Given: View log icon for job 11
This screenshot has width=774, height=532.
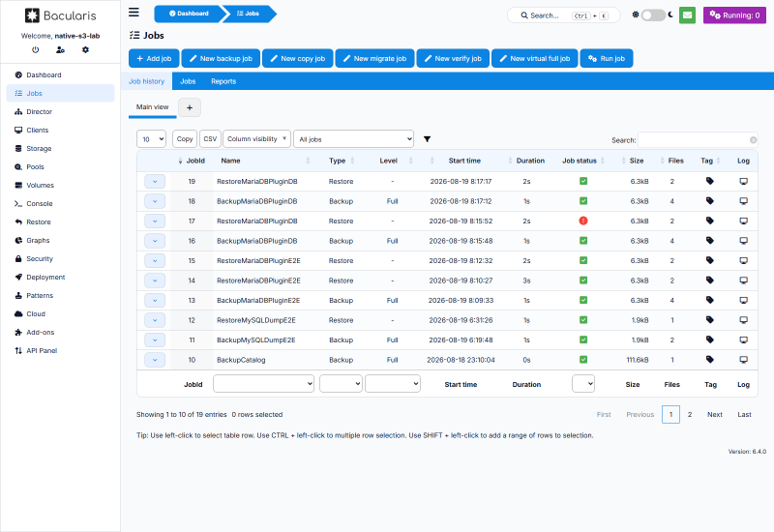Looking at the screenshot, I should (743, 340).
